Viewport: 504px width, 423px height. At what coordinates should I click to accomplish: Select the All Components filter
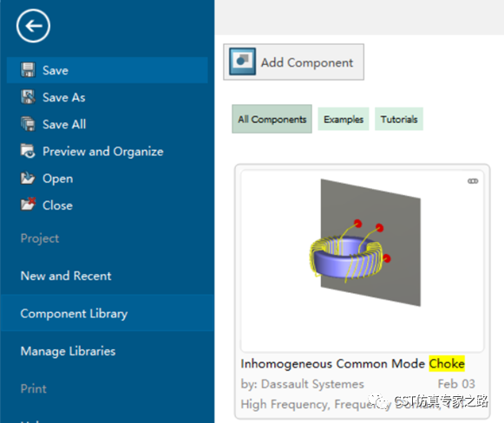tap(272, 119)
